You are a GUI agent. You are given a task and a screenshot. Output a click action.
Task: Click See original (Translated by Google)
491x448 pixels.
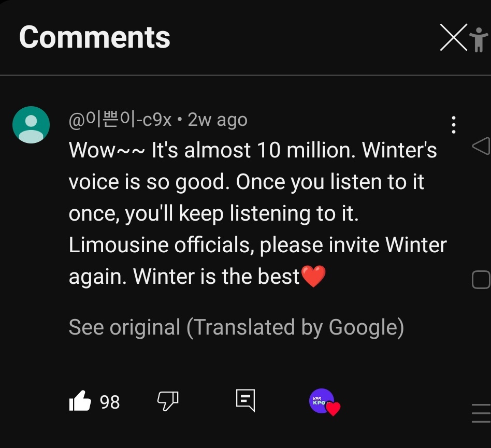click(236, 327)
